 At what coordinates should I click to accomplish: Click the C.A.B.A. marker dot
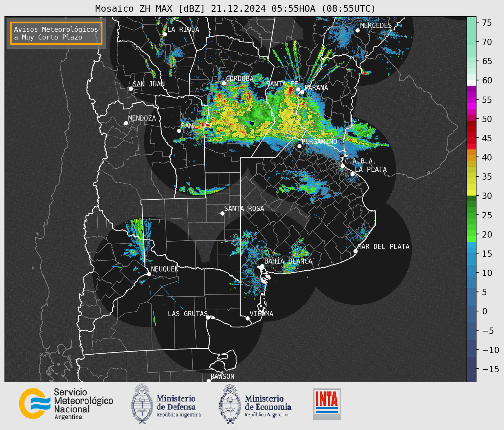(343, 166)
